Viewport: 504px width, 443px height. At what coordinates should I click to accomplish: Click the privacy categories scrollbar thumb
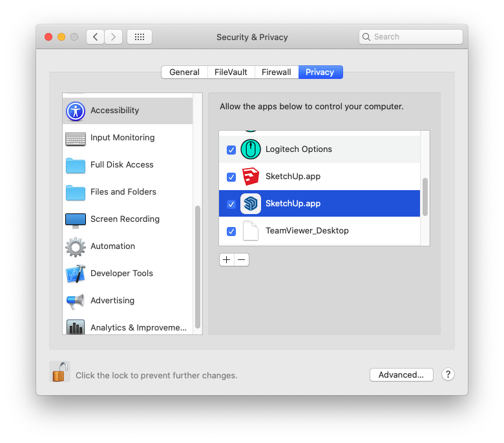198,266
